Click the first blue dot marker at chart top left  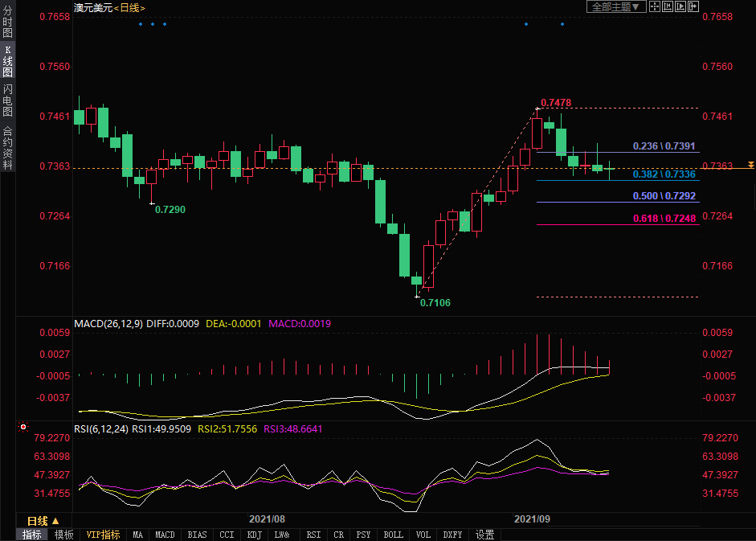[140, 24]
